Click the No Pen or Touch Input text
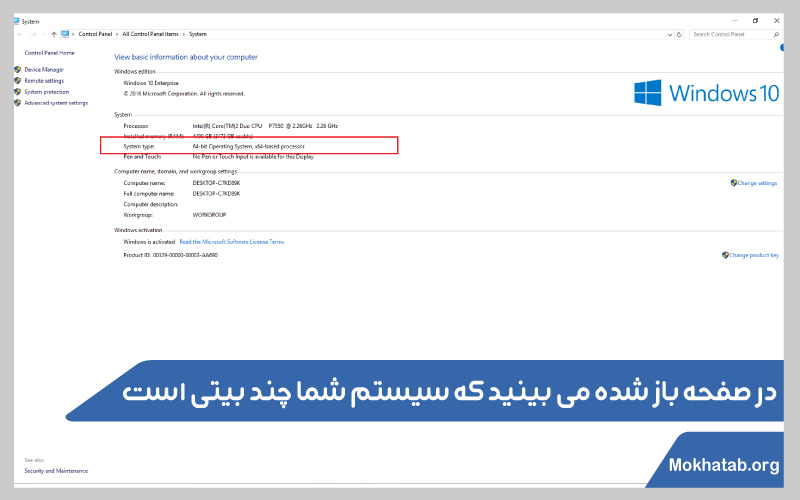The image size is (800, 500). (253, 157)
